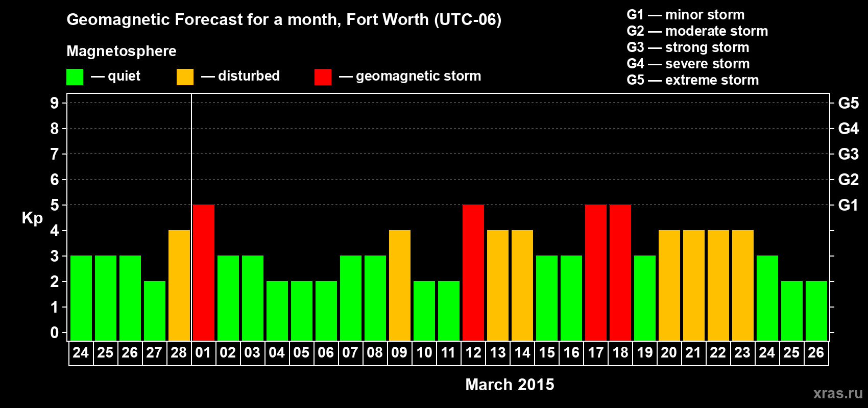868x408 pixels.
Task: Click the date label 19 on the axis
Action: click(645, 353)
